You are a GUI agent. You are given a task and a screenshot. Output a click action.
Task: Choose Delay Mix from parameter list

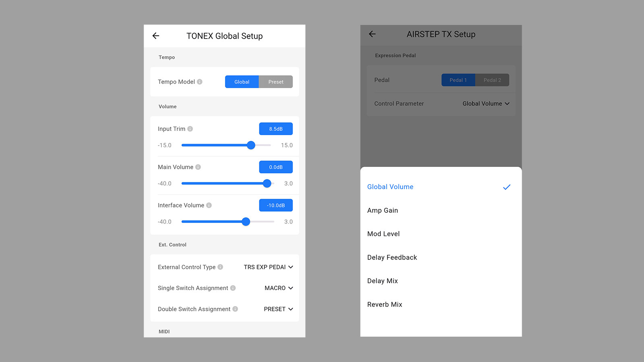pyautogui.click(x=441, y=281)
